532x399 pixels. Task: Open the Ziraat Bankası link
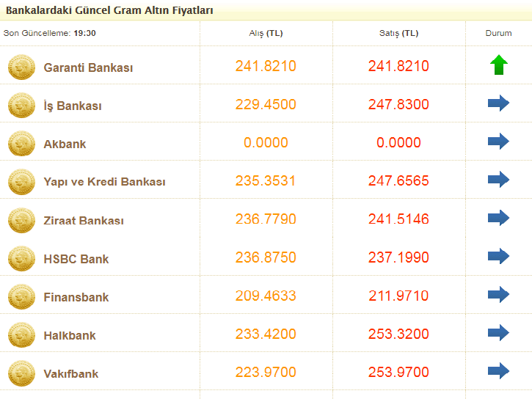point(84,220)
